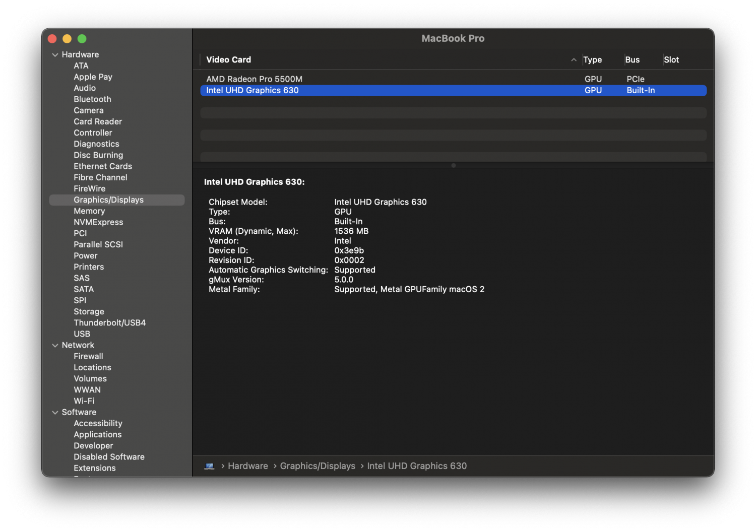This screenshot has width=756, height=532.
Task: Select the AMD Radeon Pro 5500M row
Action: point(353,79)
